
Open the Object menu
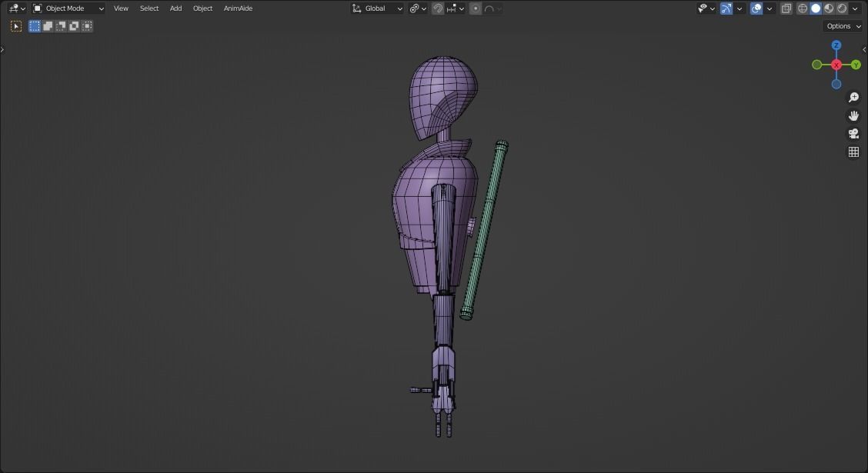(202, 8)
